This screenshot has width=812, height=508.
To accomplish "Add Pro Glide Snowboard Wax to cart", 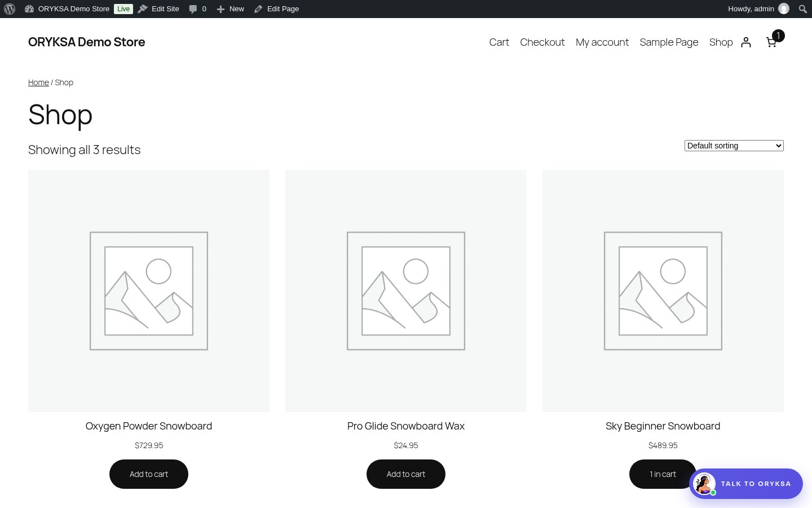I will 406,474.
